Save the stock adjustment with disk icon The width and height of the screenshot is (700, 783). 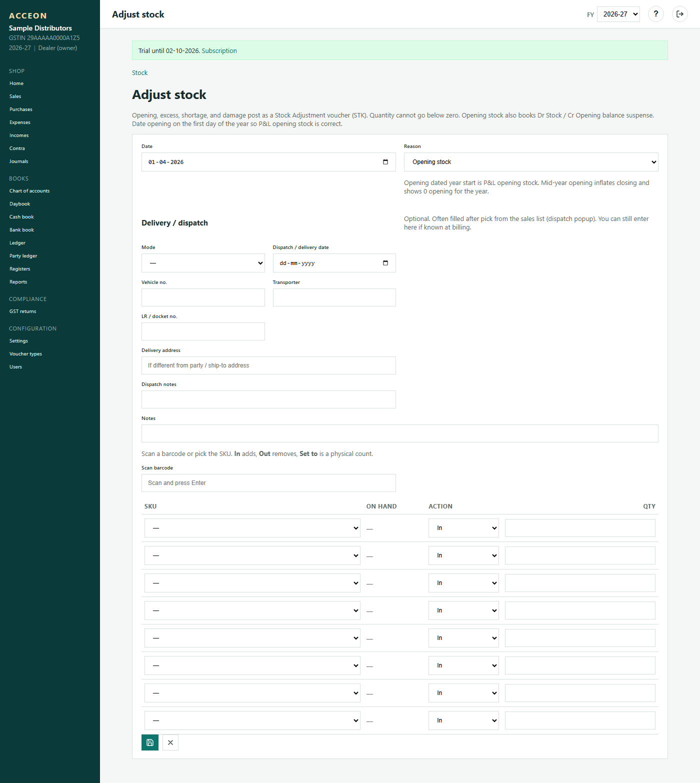[150, 742]
